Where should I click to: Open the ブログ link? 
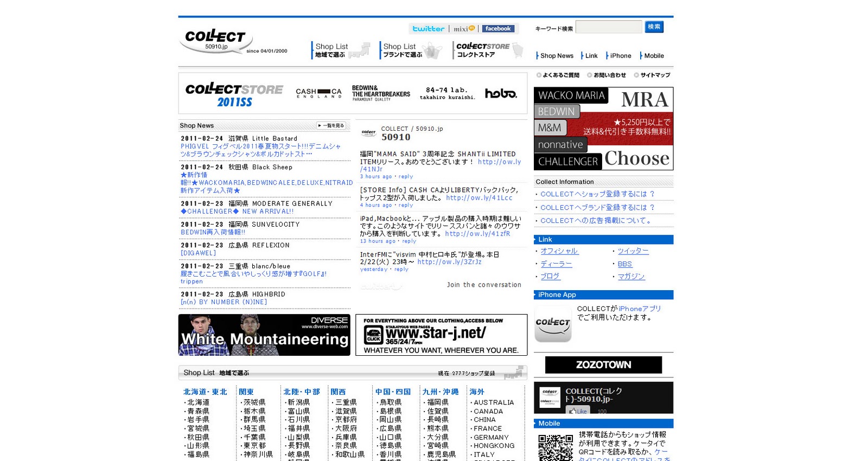click(550, 277)
